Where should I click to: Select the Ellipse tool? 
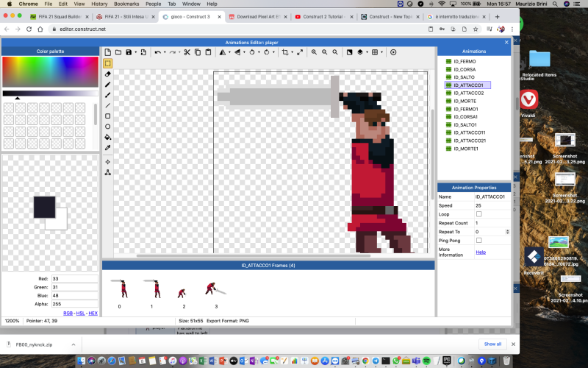coord(107,127)
